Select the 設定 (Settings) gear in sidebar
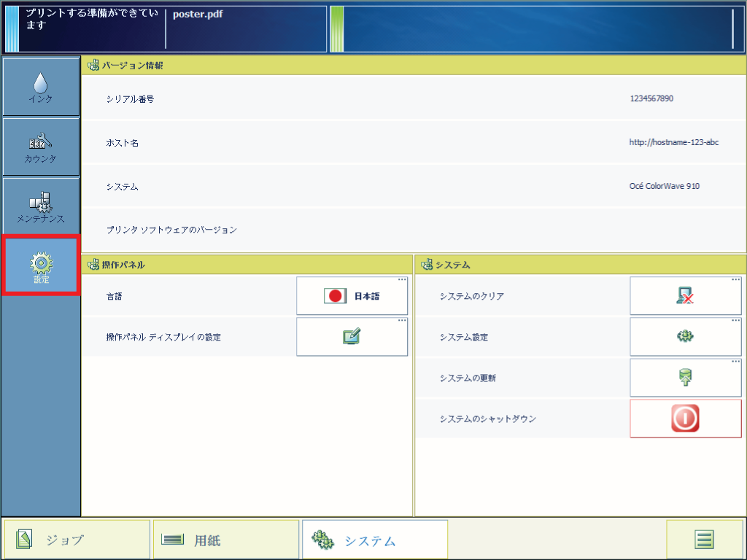 tap(41, 265)
